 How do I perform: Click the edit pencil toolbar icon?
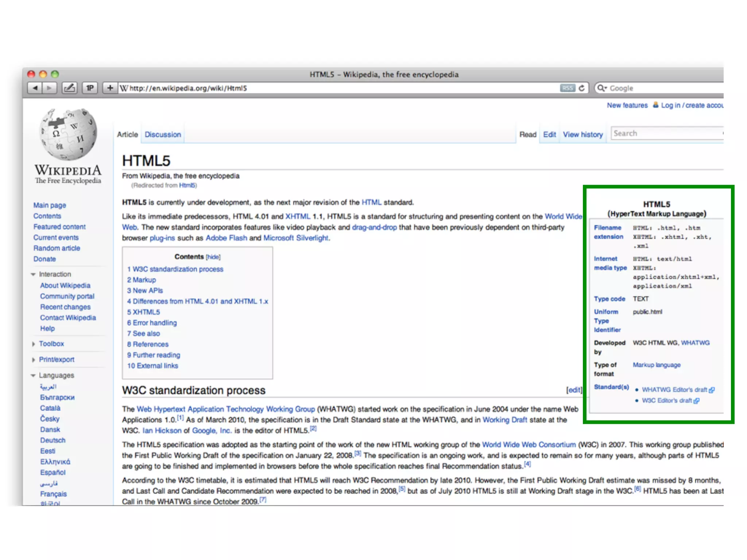click(69, 88)
